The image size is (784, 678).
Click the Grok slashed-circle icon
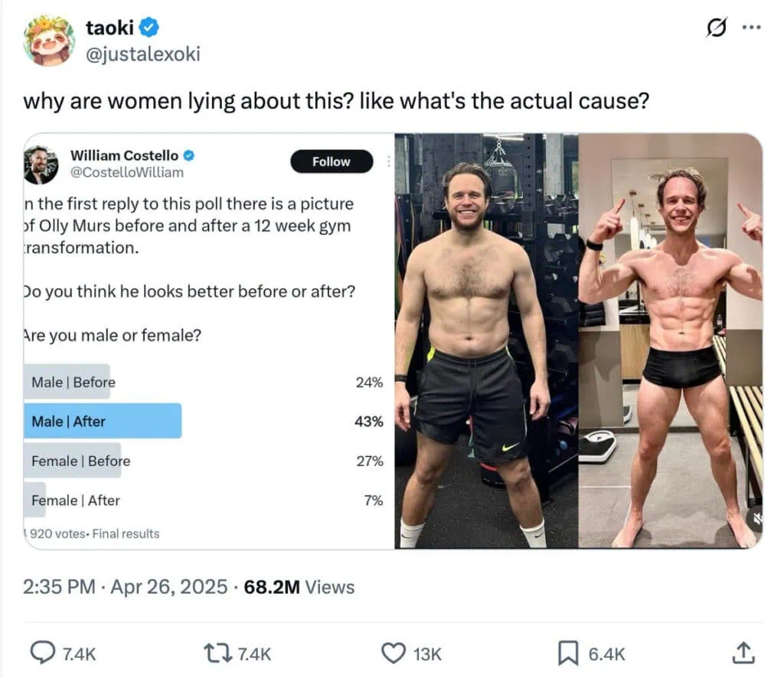coord(716,28)
